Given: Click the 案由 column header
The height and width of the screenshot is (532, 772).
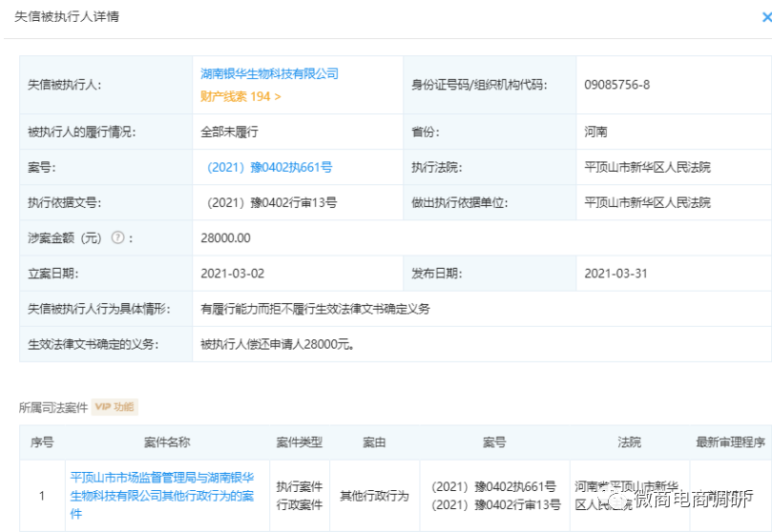Looking at the screenshot, I should tap(374, 442).
